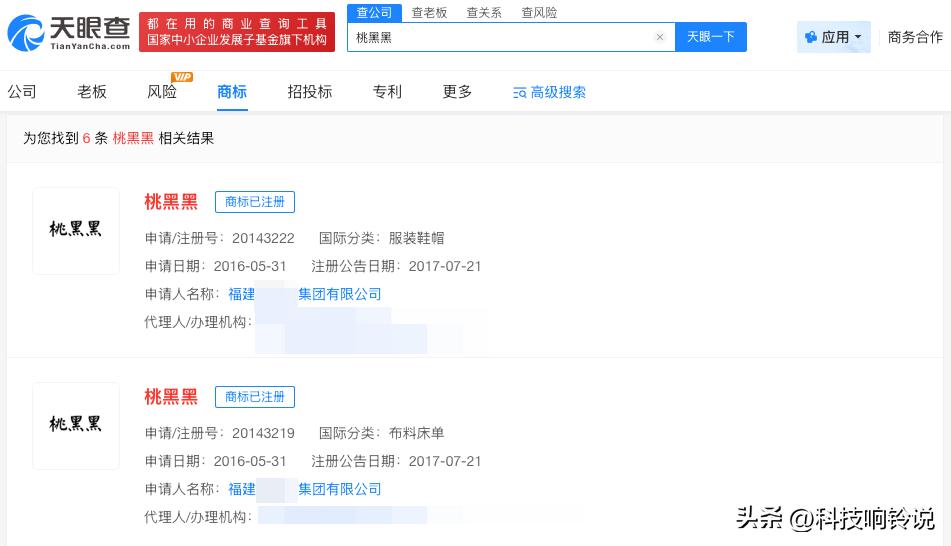Switch to the 专利 category tab
The width and height of the screenshot is (951, 546).
(387, 92)
